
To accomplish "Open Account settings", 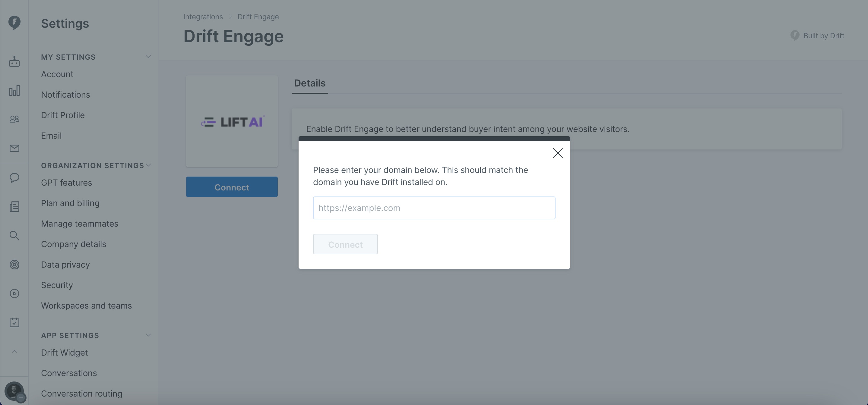I will click(x=57, y=74).
